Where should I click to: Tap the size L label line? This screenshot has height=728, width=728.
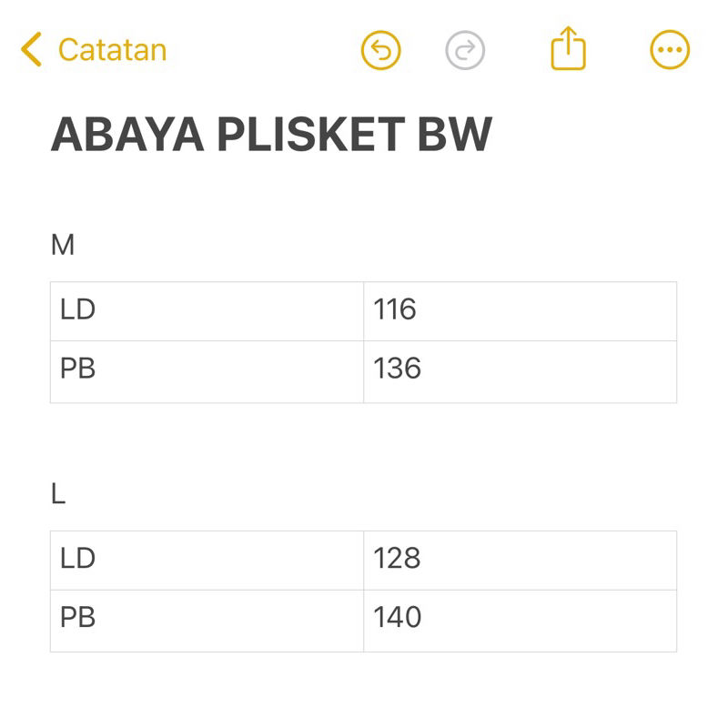[x=59, y=494]
